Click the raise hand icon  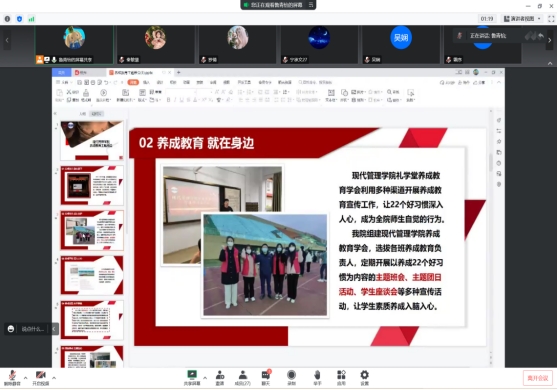(317, 378)
